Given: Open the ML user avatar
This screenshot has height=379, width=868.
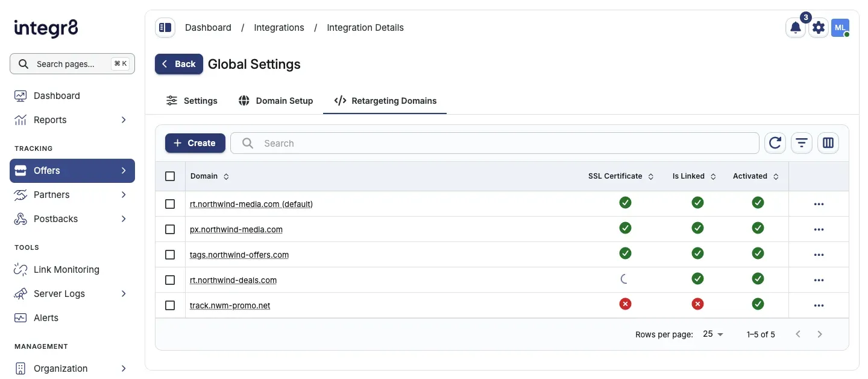Looking at the screenshot, I should click(840, 27).
